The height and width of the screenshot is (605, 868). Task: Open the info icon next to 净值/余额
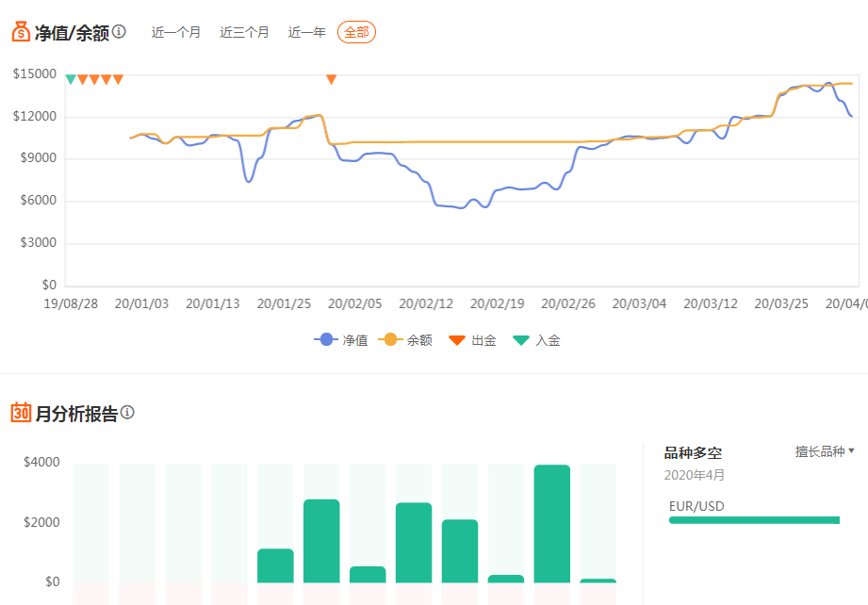tap(119, 31)
